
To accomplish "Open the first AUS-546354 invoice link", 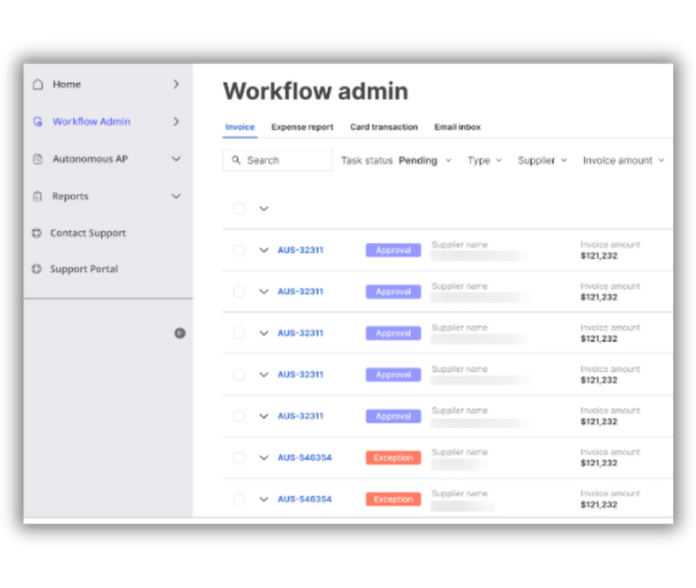I will [x=304, y=458].
